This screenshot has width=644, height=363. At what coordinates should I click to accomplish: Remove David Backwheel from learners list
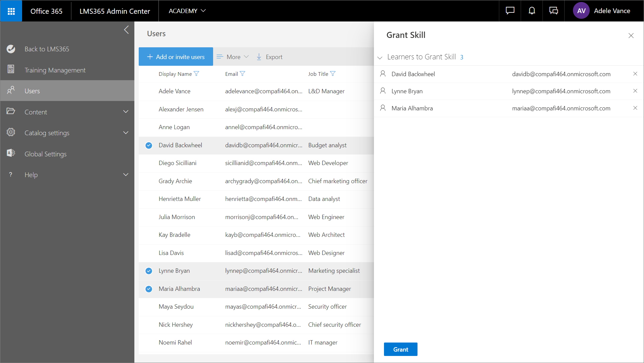(x=635, y=74)
